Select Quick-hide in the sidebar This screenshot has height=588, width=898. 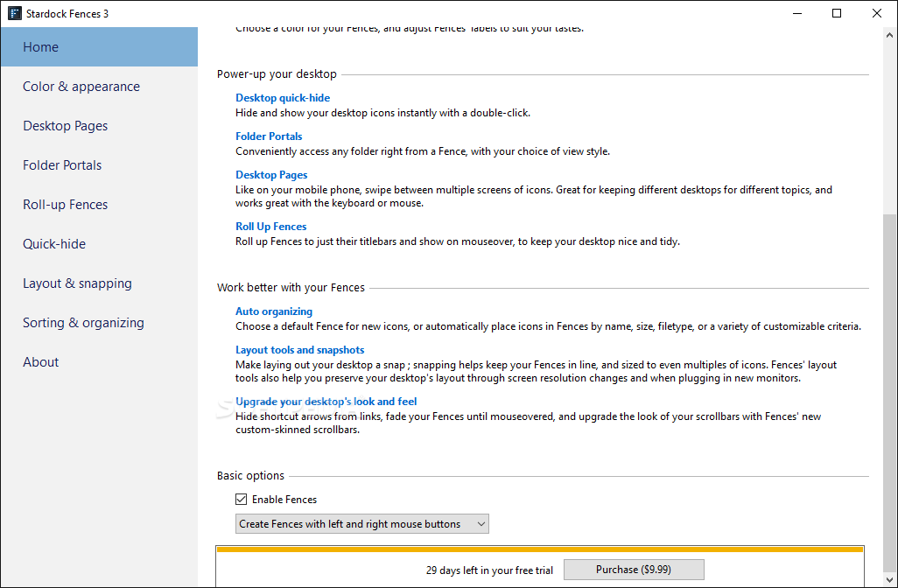[99, 244]
